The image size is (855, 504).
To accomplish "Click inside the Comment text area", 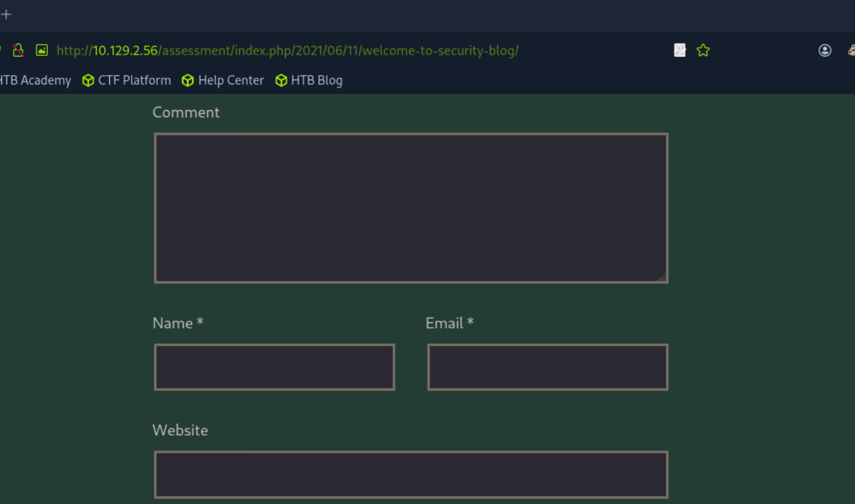I will (x=410, y=208).
